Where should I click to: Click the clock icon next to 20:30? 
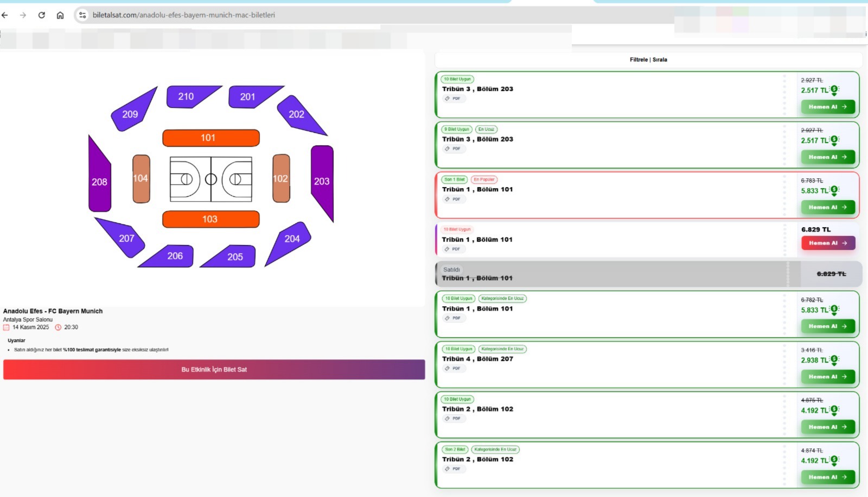tap(58, 327)
